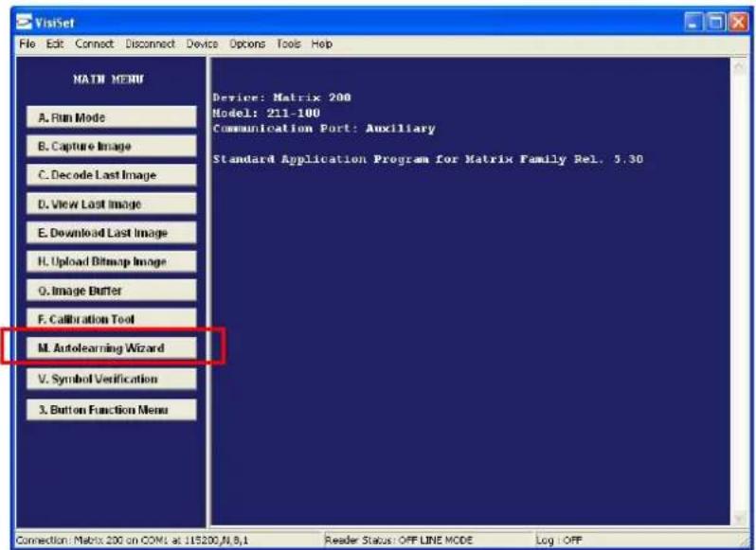This screenshot has width=756, height=550.
Task: Select H. Upload Bitmap Image
Action: [x=112, y=261]
